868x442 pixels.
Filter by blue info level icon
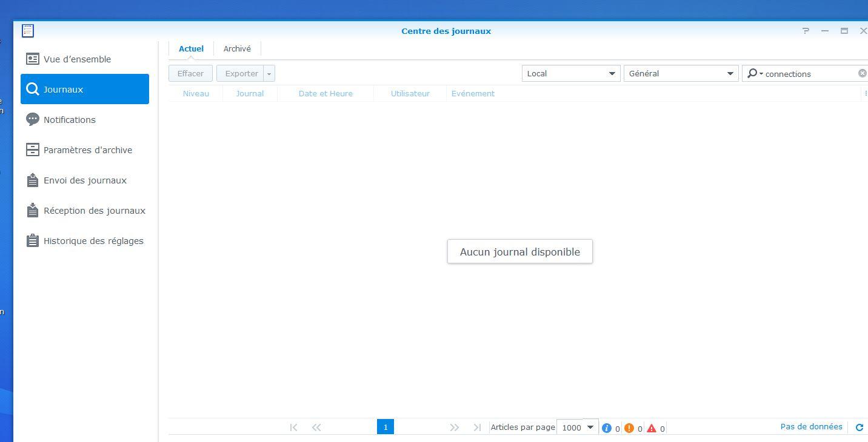pyautogui.click(x=607, y=428)
